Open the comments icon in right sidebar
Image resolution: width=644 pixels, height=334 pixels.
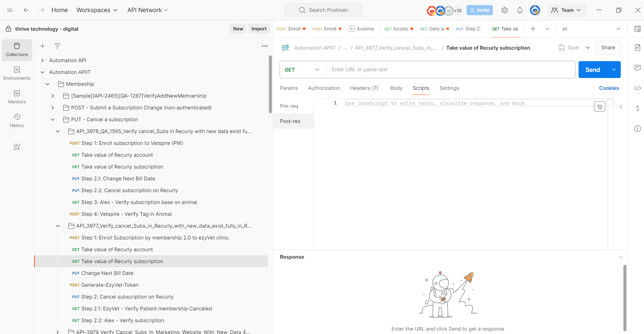click(x=638, y=68)
